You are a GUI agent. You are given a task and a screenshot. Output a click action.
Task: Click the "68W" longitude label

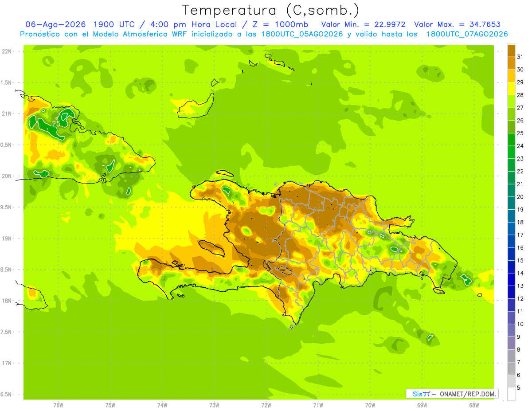tap(474, 405)
